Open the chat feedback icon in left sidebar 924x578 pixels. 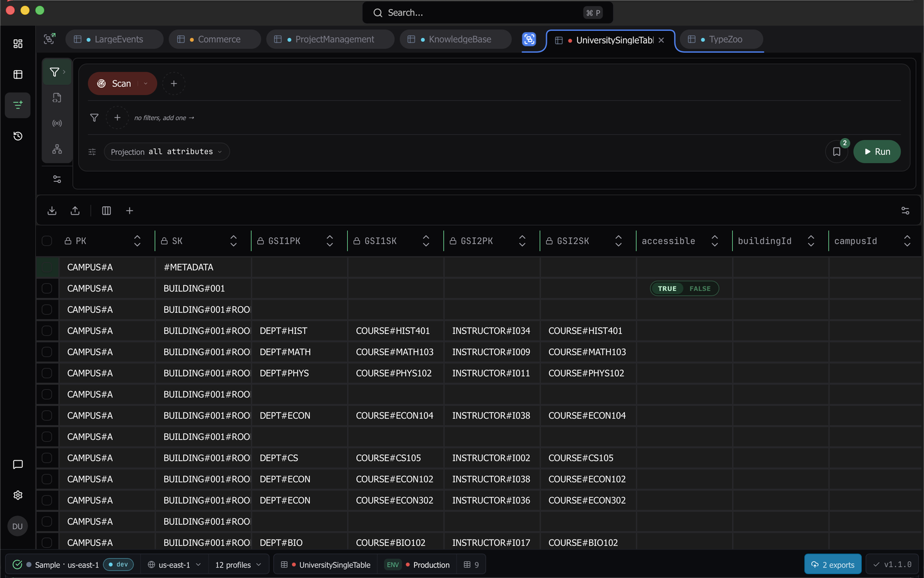pyautogui.click(x=18, y=464)
